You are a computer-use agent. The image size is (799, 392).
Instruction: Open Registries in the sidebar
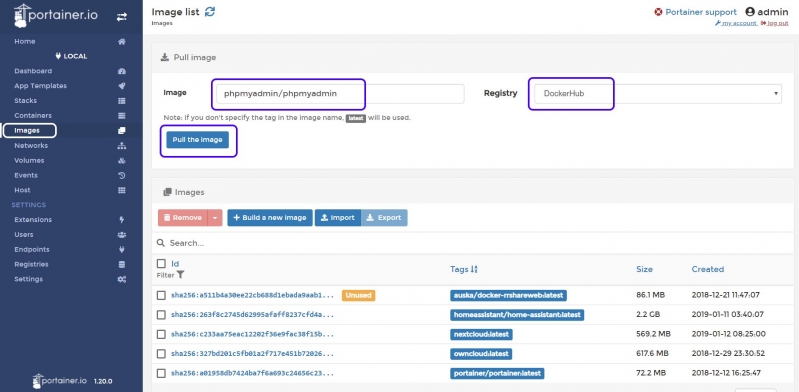[31, 264]
